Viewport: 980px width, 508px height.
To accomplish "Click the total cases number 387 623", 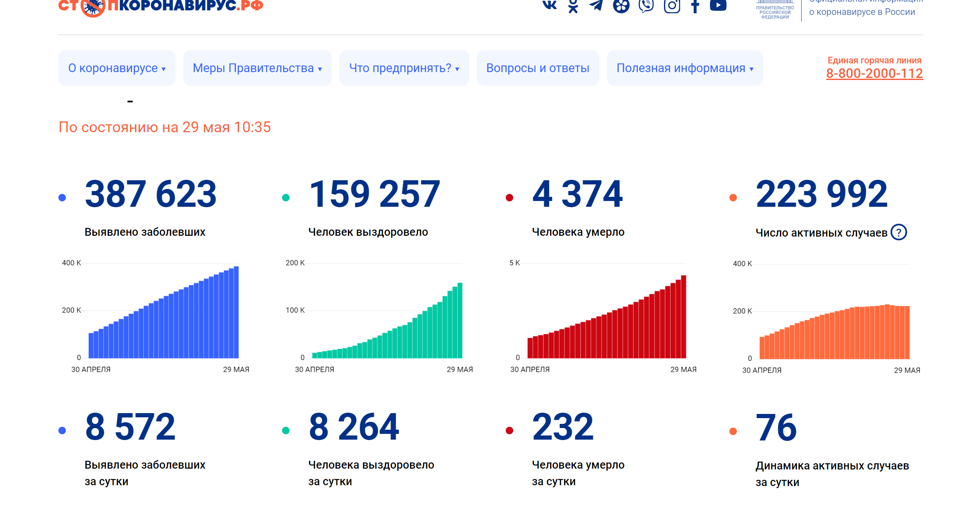I will (x=151, y=194).
